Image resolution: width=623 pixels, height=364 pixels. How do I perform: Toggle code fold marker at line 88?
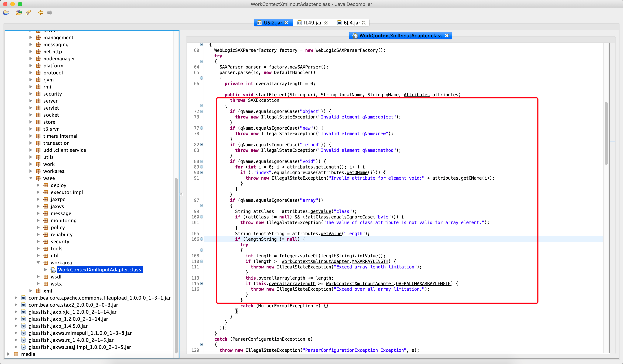(x=202, y=161)
